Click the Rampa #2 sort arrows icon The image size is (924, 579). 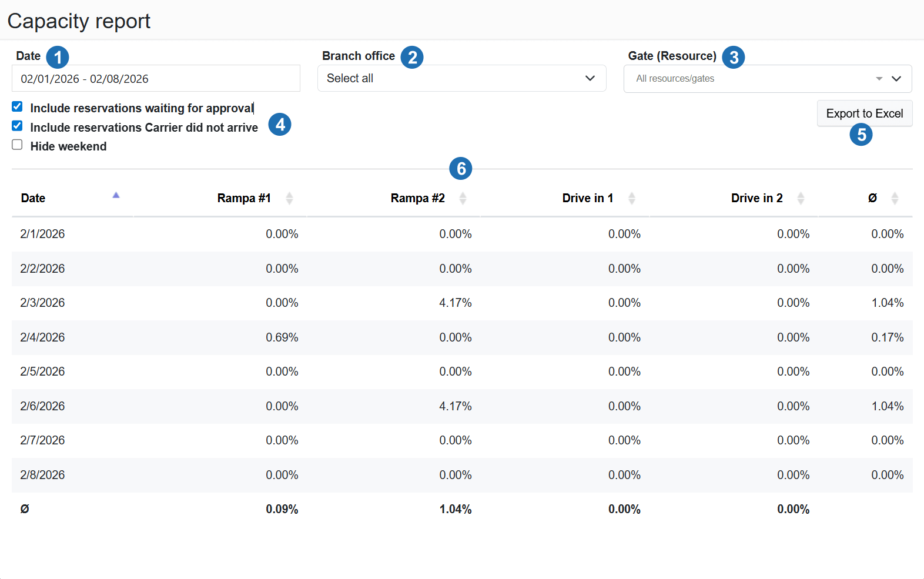pyautogui.click(x=463, y=198)
